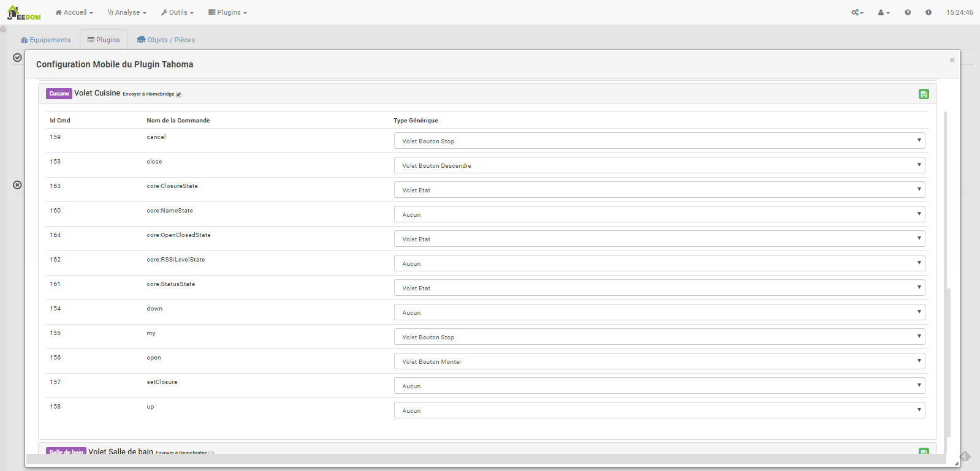Click command name core:RSSILevelState

tap(176, 260)
